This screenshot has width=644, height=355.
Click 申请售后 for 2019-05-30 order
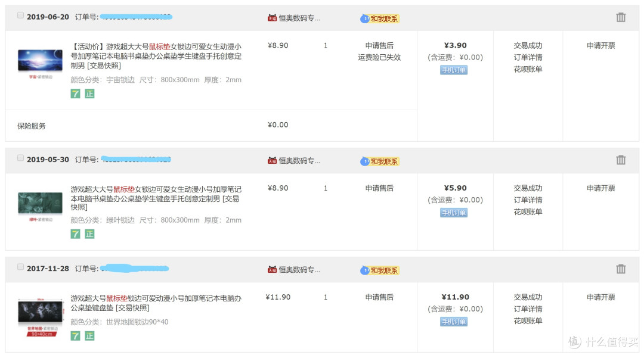(379, 188)
